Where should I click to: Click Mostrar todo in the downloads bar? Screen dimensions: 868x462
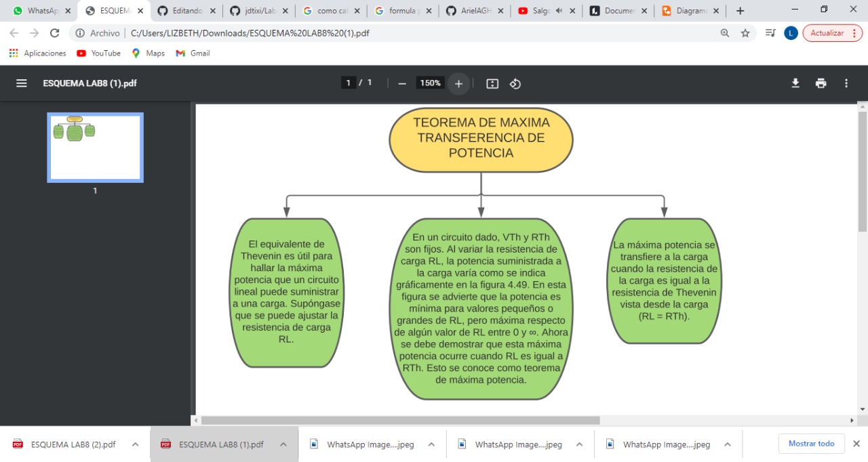point(811,444)
